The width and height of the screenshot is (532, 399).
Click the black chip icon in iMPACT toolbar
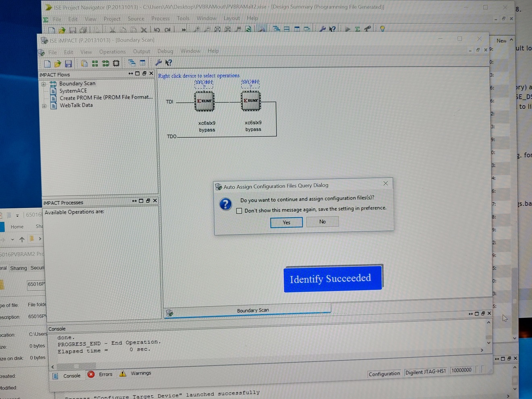(116, 63)
